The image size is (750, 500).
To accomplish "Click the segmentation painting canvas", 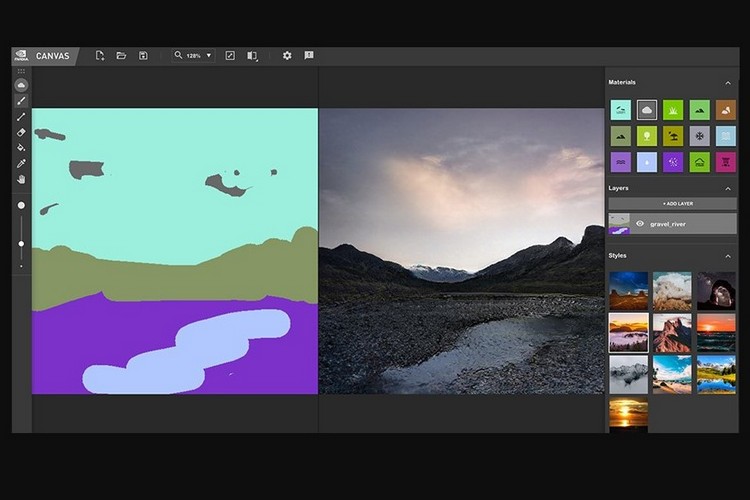I will point(175,251).
